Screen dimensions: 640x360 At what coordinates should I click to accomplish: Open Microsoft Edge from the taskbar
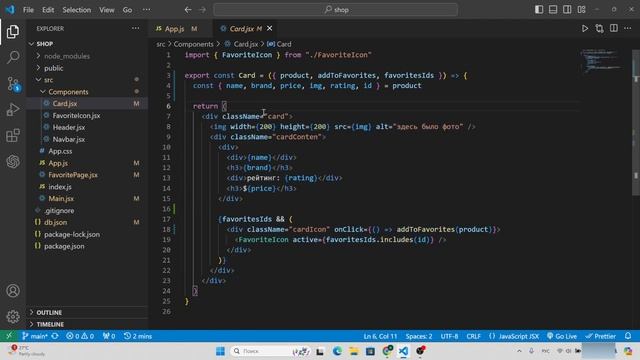[337, 351]
